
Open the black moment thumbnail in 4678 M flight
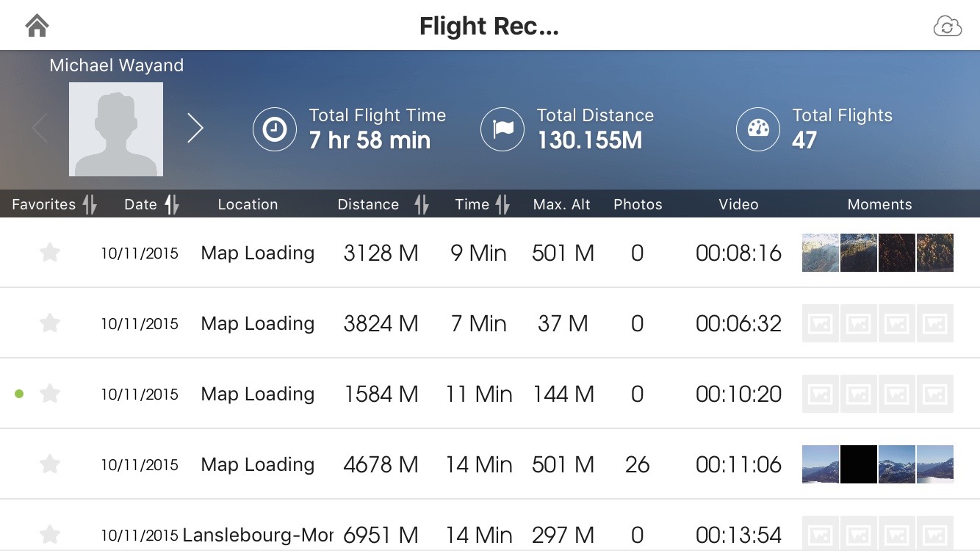pyautogui.click(x=859, y=464)
